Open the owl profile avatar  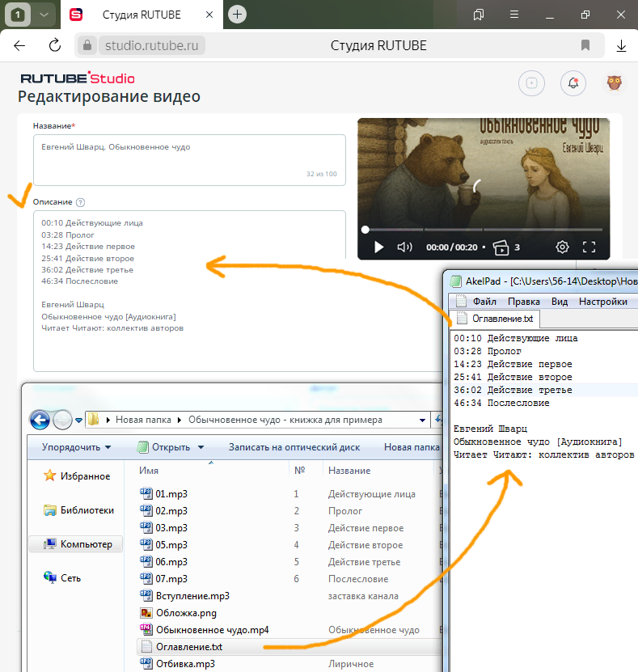click(x=614, y=82)
